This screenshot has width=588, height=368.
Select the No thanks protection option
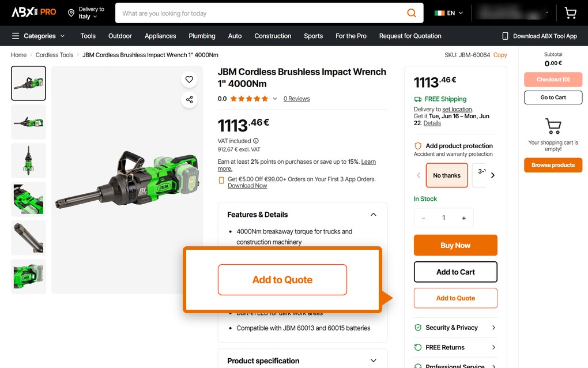[x=447, y=175]
